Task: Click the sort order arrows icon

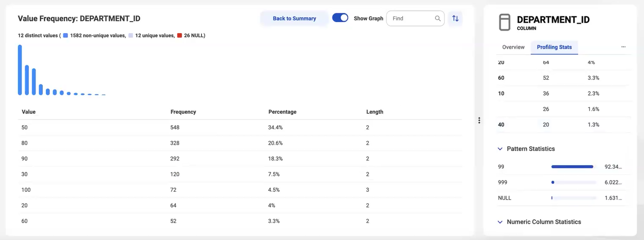Action: click(455, 19)
